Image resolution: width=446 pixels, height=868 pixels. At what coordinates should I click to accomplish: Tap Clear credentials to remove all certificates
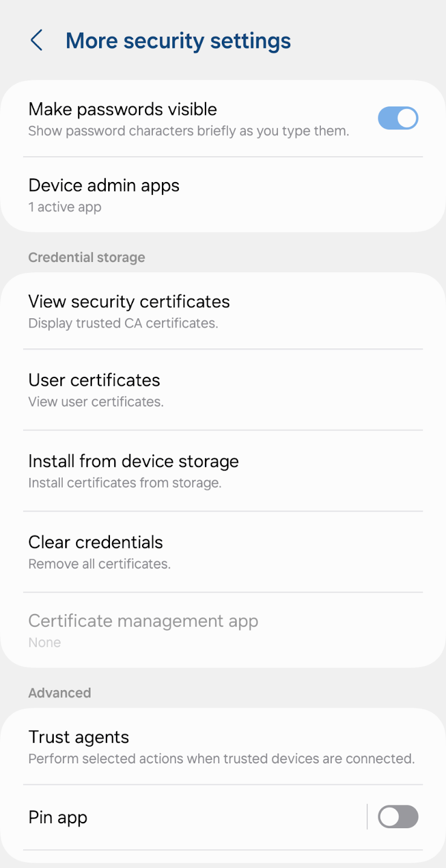[95, 542]
